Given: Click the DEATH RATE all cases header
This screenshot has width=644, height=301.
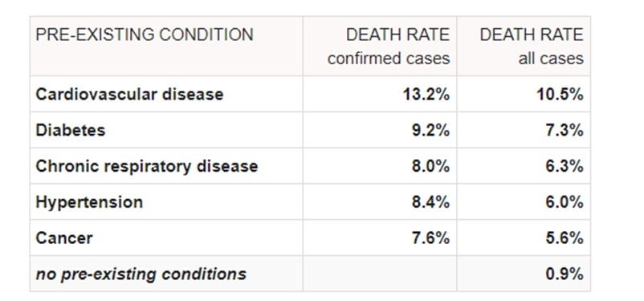Looking at the screenshot, I should [532, 47].
